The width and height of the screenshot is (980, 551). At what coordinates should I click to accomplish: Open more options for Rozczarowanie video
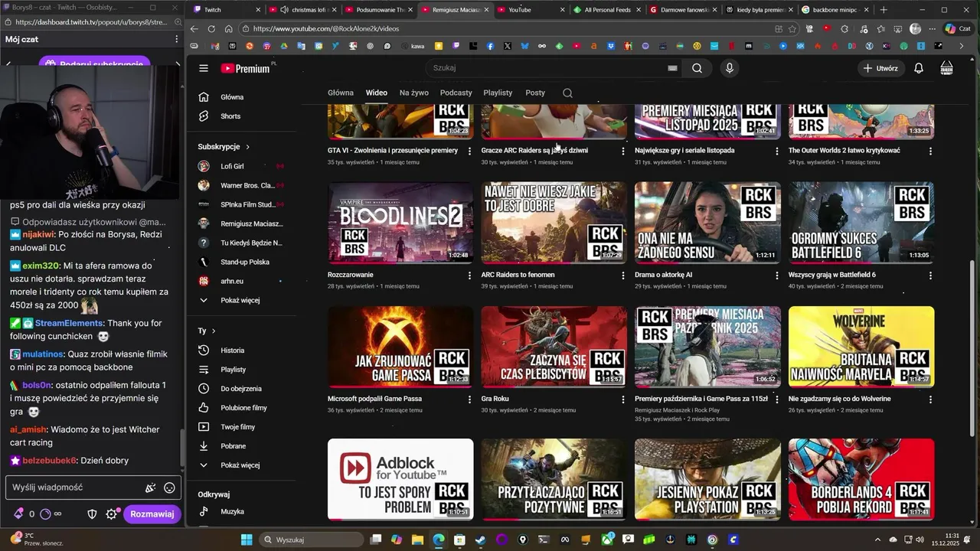(469, 275)
